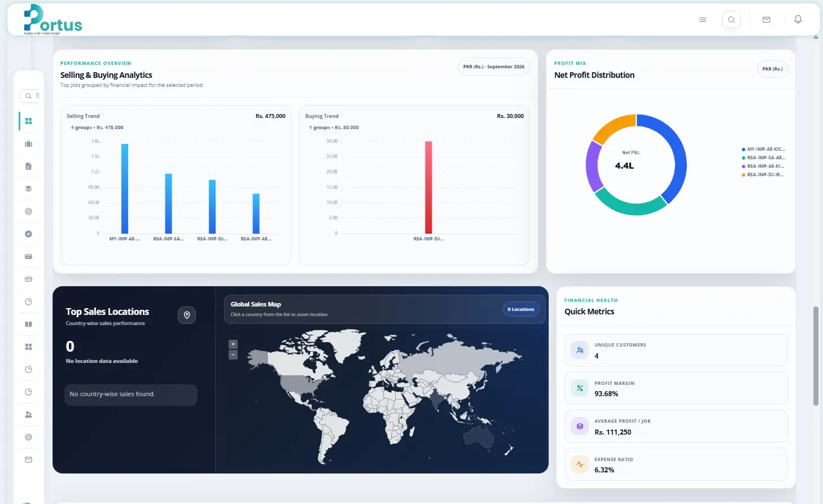
Task: Toggle MY-IMP-AE-KIC... legend entry
Action: pos(763,150)
